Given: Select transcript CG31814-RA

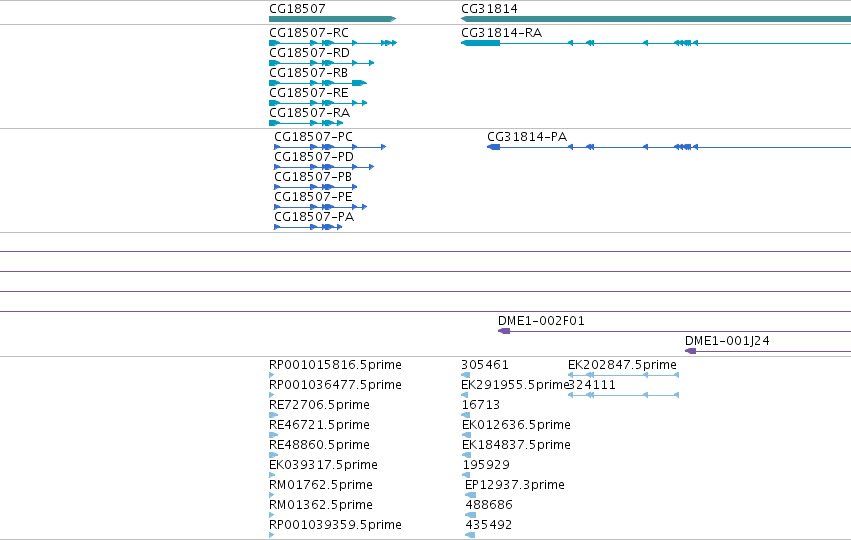Looking at the screenshot, I should (501, 33).
